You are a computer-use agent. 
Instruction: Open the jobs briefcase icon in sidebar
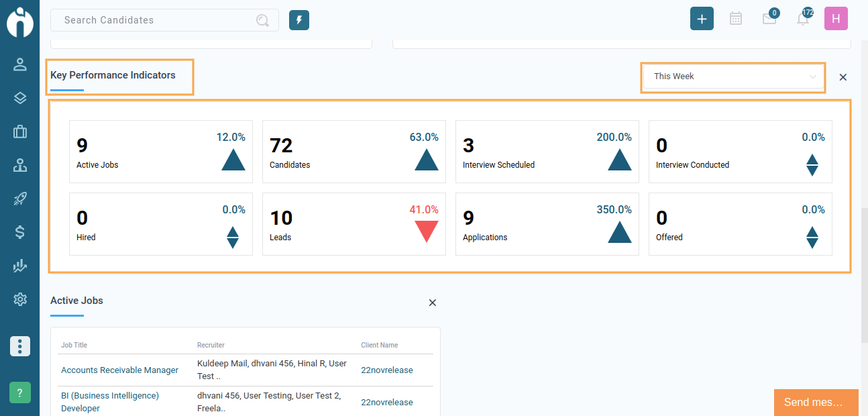pyautogui.click(x=20, y=132)
